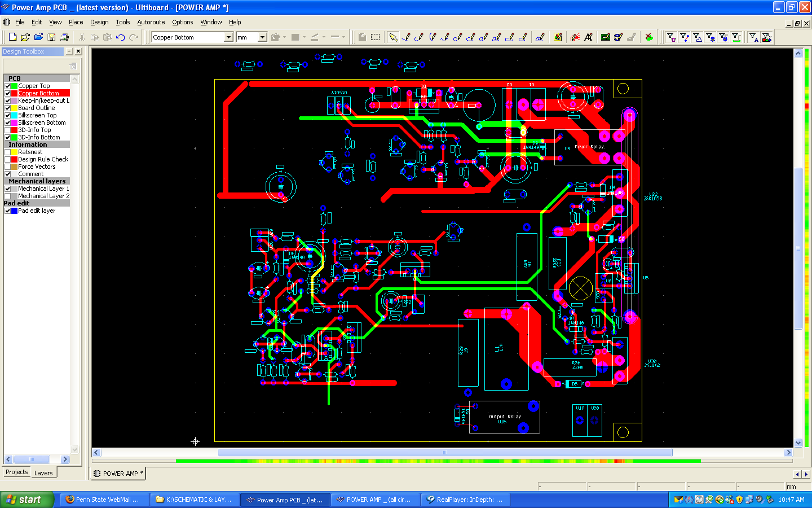The image size is (812, 508).
Task: Click the Pad edit layer blue swatch
Action: click(x=15, y=211)
